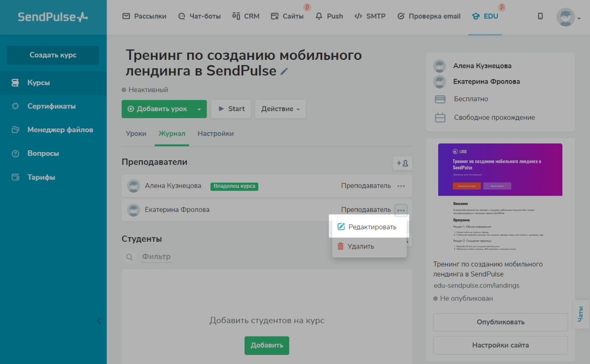This screenshot has width=590, height=364.
Task: Open the Чаты side tab
Action: point(581,314)
